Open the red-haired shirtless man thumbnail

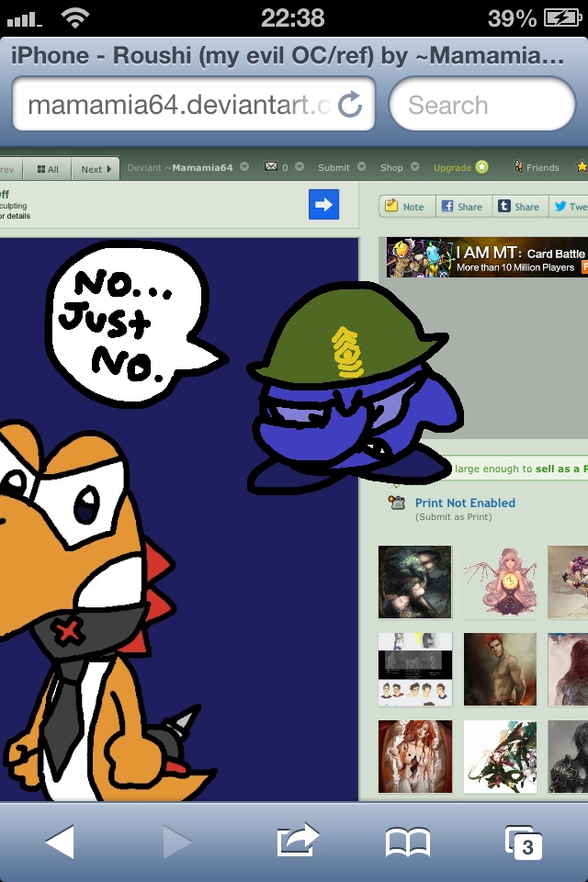[500, 670]
